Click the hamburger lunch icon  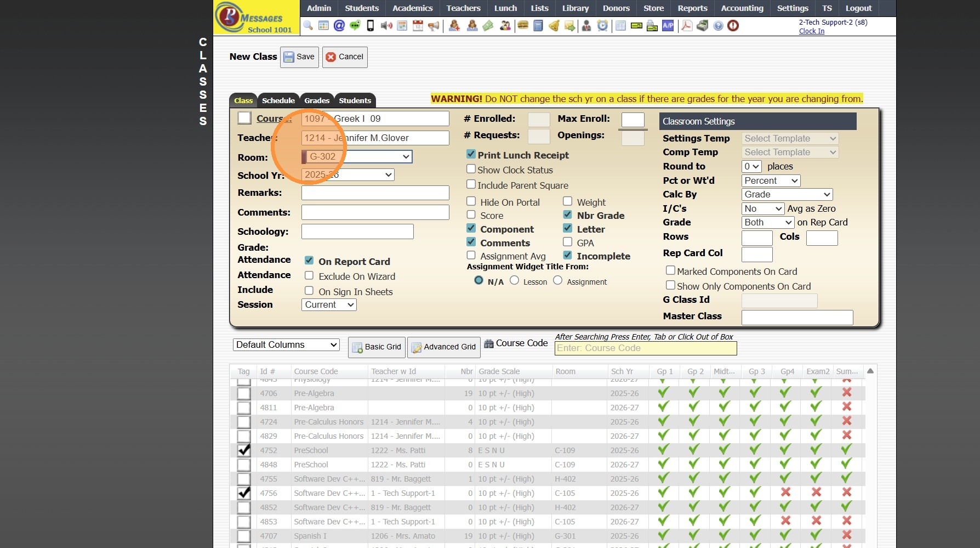(x=523, y=26)
